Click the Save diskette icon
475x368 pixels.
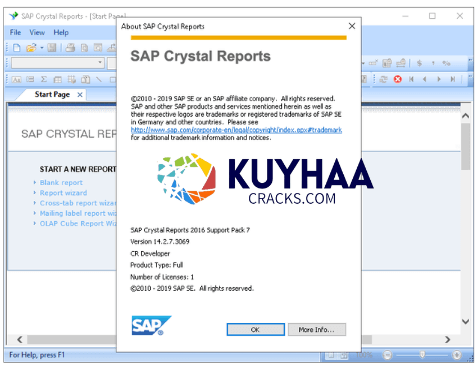click(x=52, y=48)
